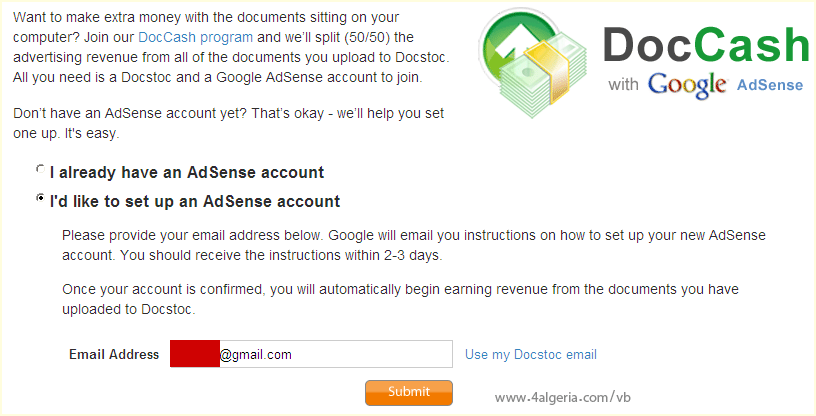Click the blue AdSense logo text
The height and width of the screenshot is (416, 816).
pos(770,86)
